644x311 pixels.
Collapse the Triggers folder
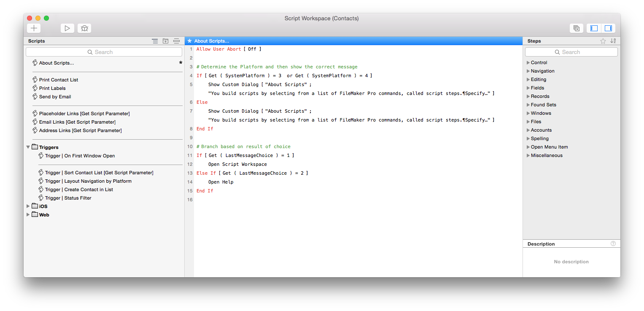click(x=28, y=147)
